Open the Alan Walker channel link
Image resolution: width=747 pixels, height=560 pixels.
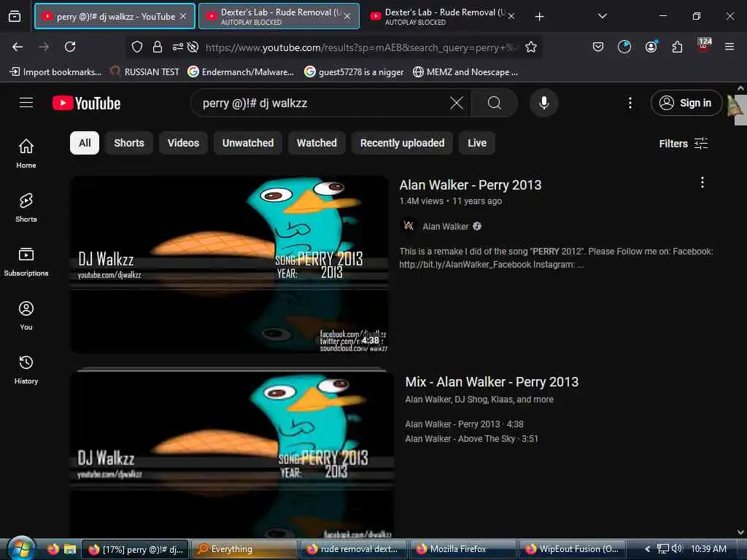click(x=445, y=227)
